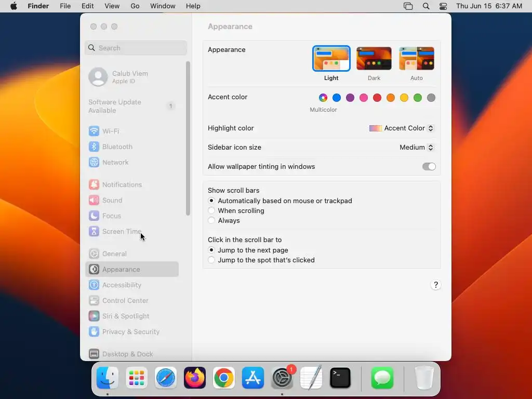Open the Window menu

163,6
